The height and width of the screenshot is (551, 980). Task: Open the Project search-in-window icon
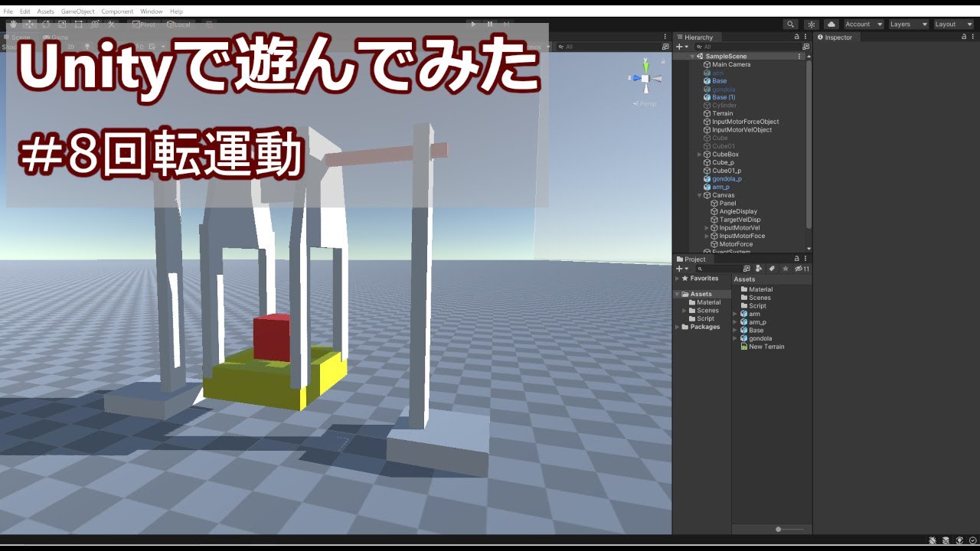[x=746, y=269]
